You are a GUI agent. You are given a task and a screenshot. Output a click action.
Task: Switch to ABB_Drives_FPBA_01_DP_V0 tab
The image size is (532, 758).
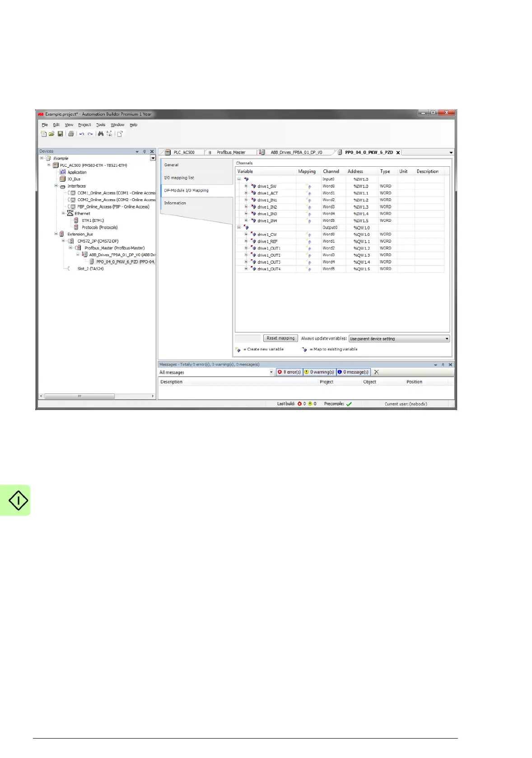click(296, 153)
